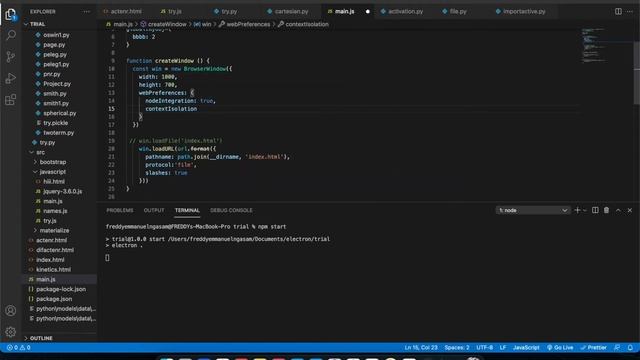Expand the OUTLINE section
Viewport: 640px width, 360px height.
pos(41,338)
